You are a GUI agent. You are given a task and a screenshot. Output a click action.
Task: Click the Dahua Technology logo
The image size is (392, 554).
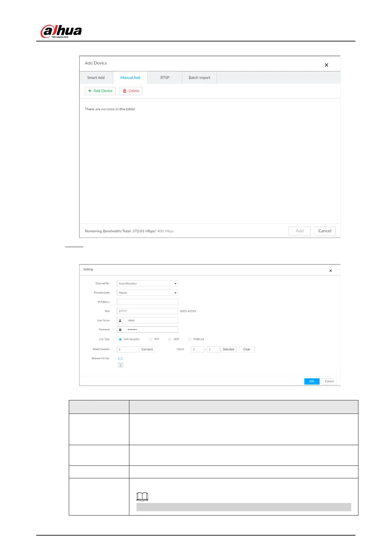61,31
